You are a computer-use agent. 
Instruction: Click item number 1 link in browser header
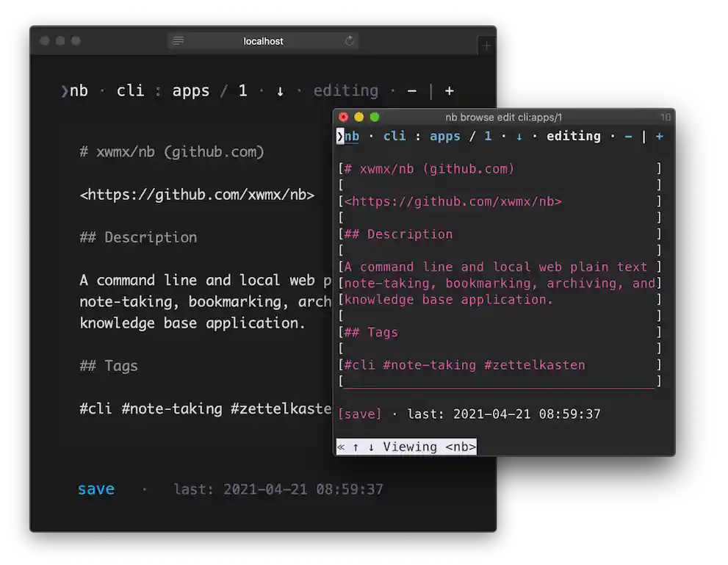(x=243, y=90)
